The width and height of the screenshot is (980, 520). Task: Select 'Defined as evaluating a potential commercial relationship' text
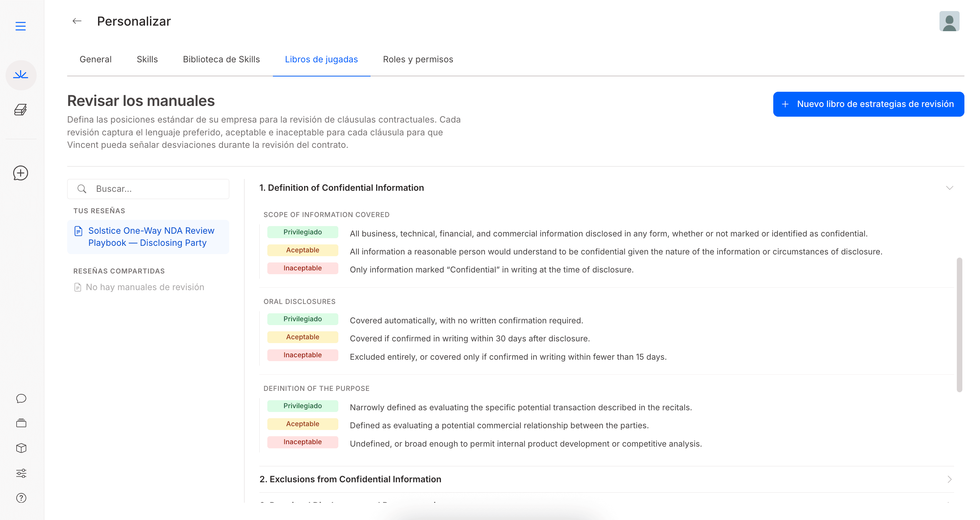(x=499, y=425)
